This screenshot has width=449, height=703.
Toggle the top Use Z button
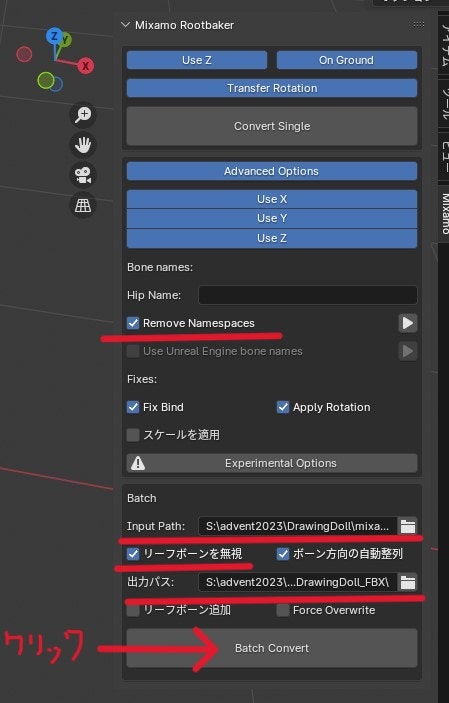coord(197,60)
